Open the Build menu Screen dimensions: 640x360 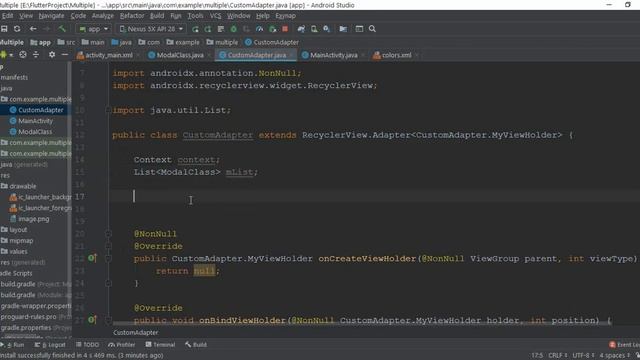pos(157,16)
